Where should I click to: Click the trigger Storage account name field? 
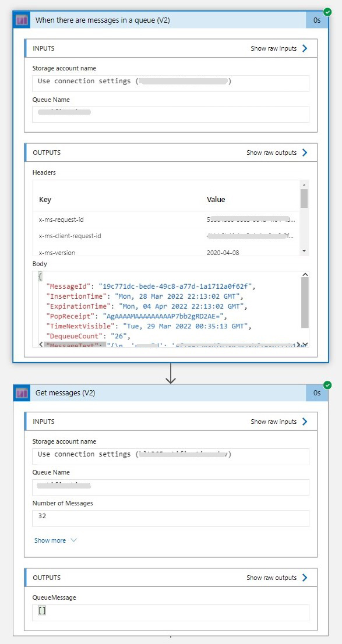(171, 83)
